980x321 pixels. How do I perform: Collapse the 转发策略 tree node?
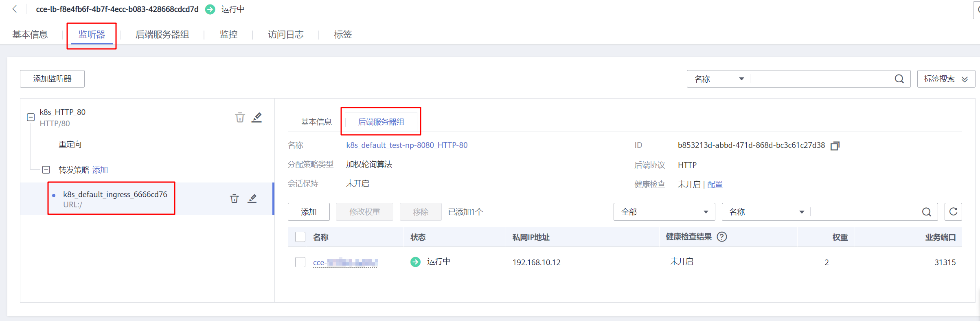(x=46, y=170)
